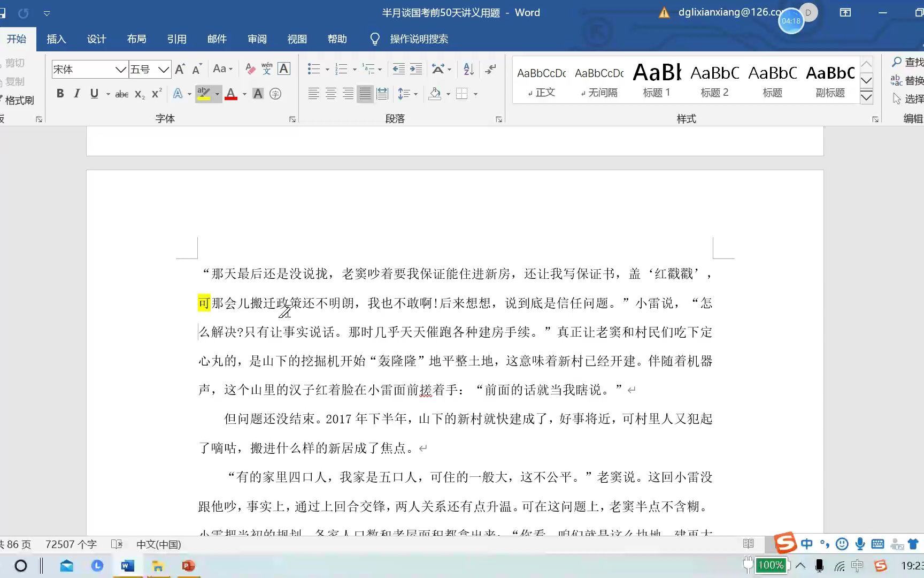Screen dimensions: 924x578
Task: Apply character shading icon
Action: click(258, 94)
